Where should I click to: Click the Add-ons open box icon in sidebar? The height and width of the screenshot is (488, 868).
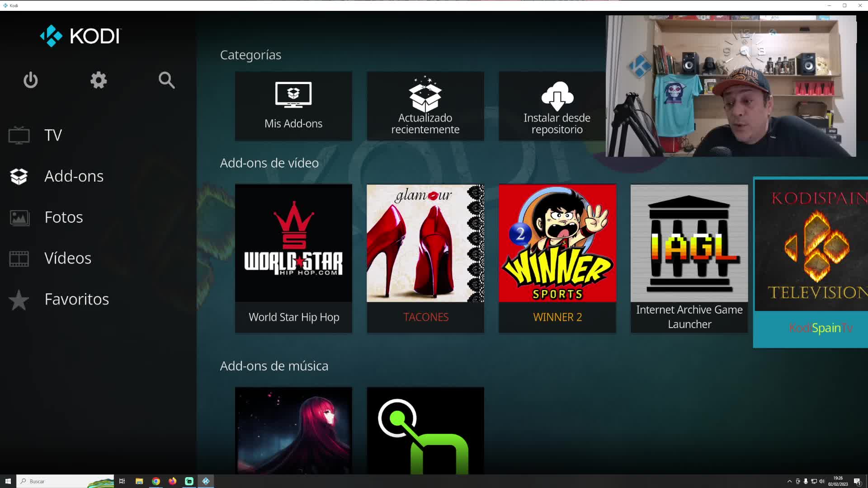pos(19,176)
